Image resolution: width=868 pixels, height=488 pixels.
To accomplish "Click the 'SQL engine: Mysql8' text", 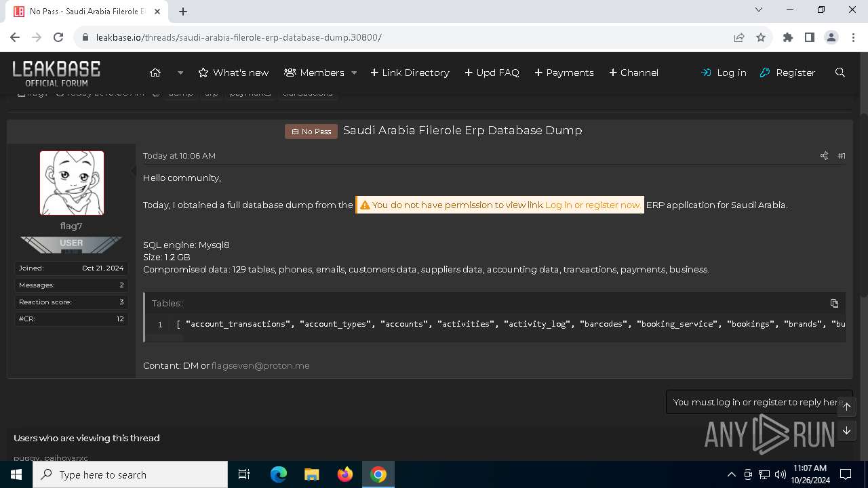I will [x=186, y=245].
